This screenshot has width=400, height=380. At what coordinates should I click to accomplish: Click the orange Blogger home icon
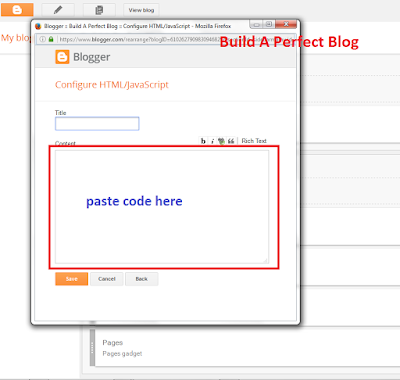point(17,10)
